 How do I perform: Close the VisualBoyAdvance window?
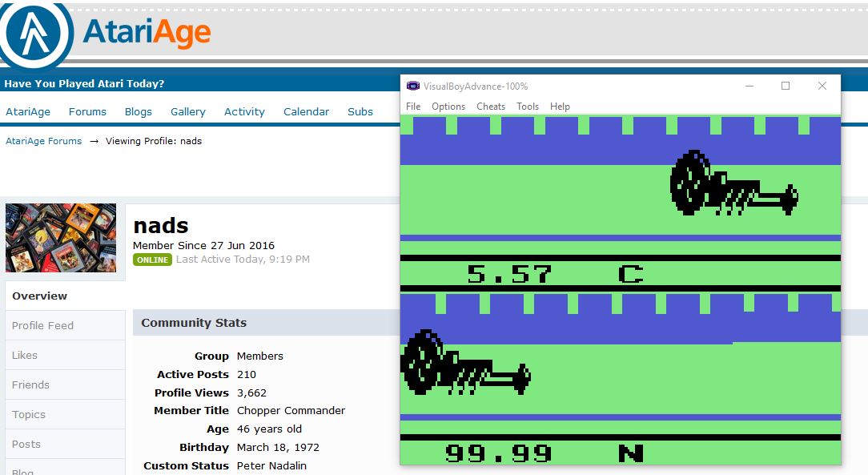(822, 86)
